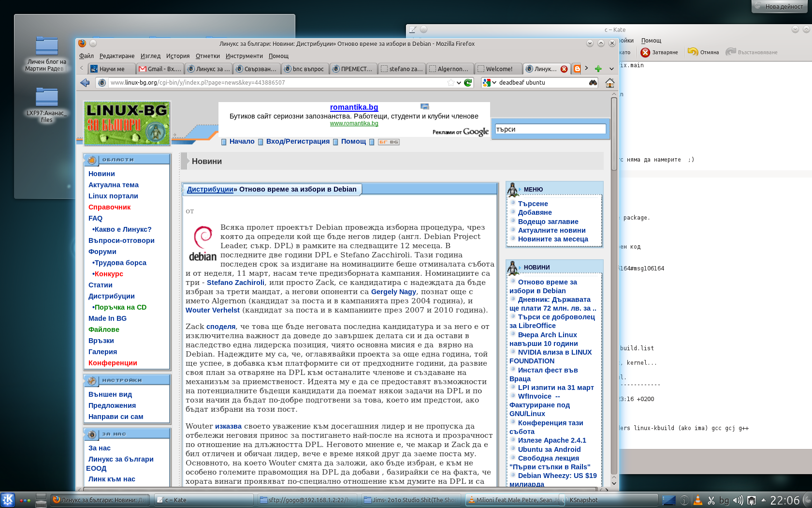Open search engine dropdown next to Google icon

pos(494,83)
